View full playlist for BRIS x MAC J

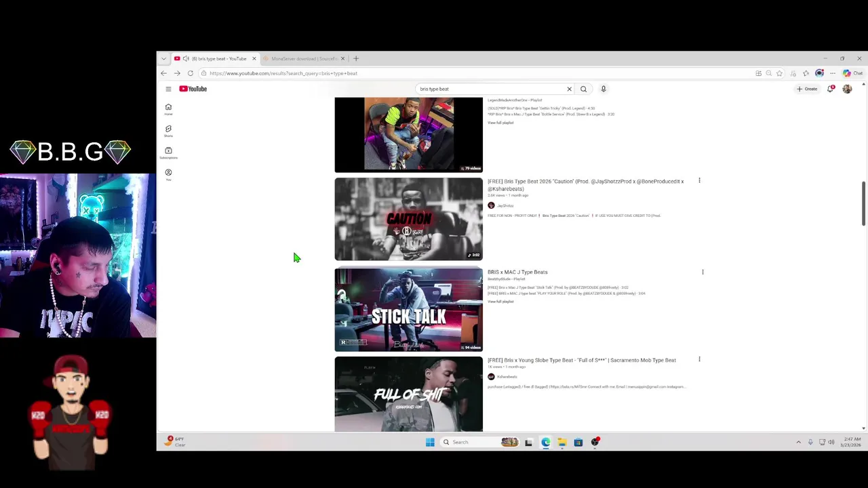pyautogui.click(x=500, y=302)
